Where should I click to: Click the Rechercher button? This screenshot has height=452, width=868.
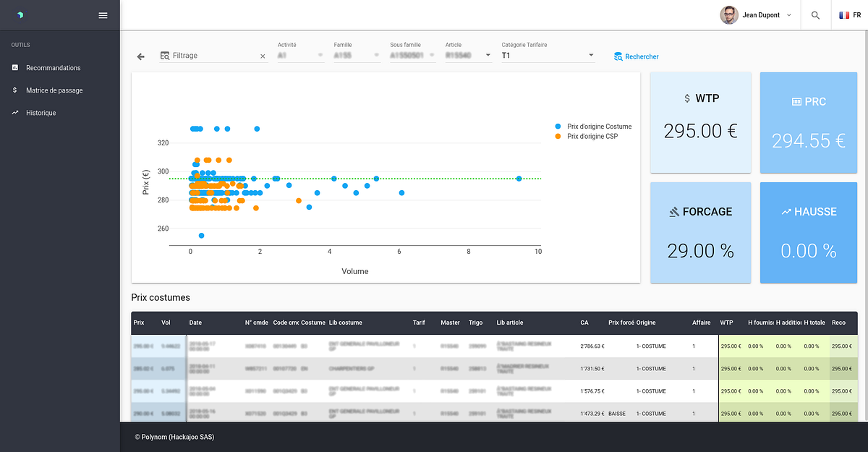pyautogui.click(x=636, y=56)
